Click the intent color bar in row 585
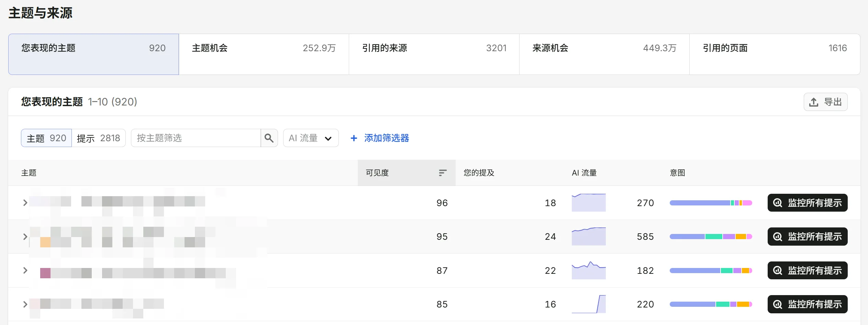 tap(711, 236)
